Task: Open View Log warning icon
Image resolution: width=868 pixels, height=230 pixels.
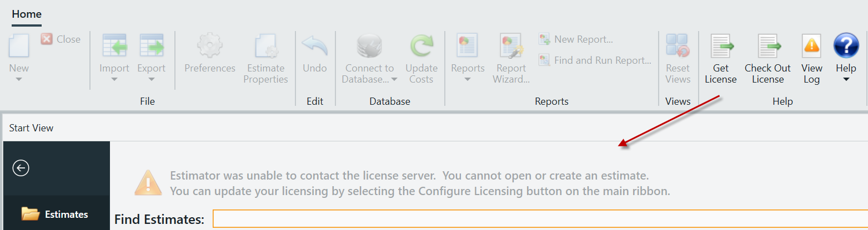Action: click(812, 45)
